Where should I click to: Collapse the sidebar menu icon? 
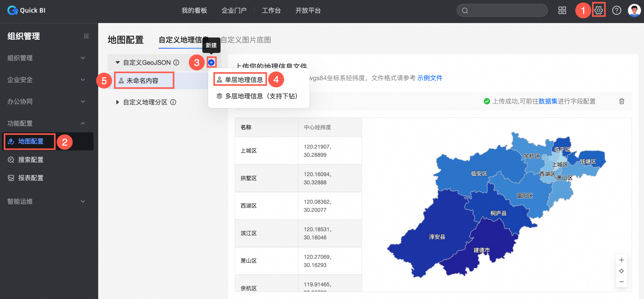pyautogui.click(x=86, y=36)
